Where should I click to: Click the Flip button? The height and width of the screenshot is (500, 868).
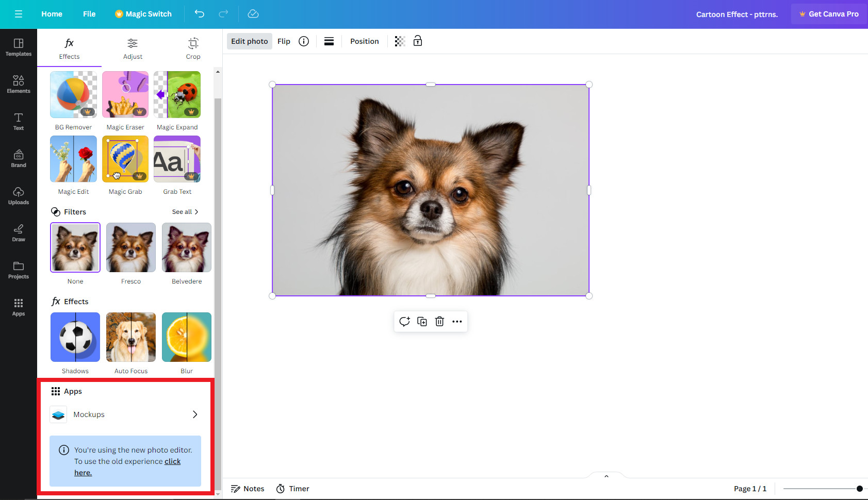tap(284, 41)
